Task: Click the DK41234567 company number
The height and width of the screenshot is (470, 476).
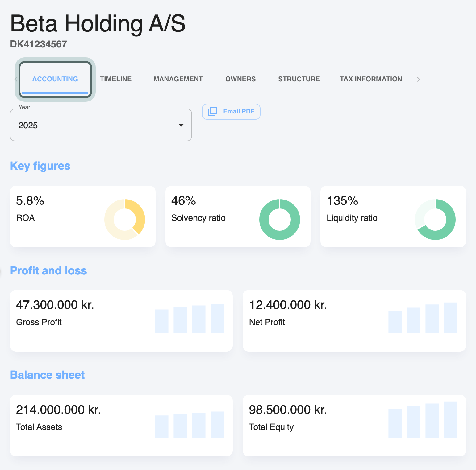Action: (39, 44)
